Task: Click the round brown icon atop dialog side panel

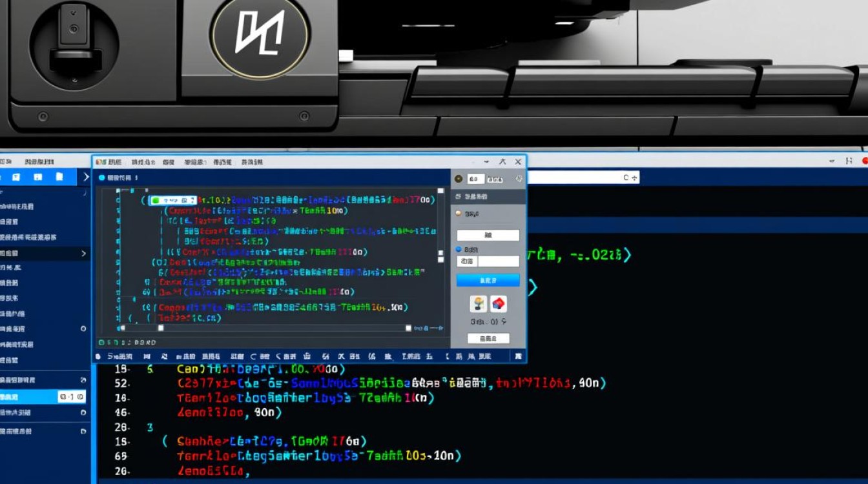Action: point(459,179)
